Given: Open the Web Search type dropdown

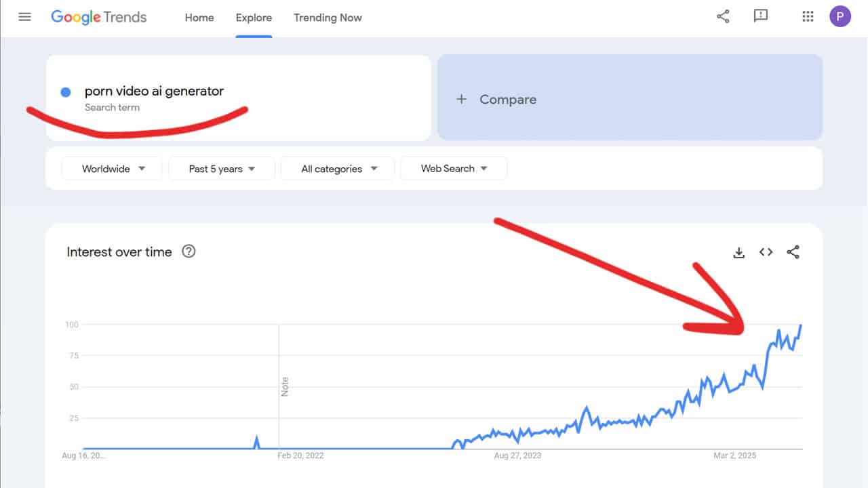Looking at the screenshot, I should coord(454,169).
